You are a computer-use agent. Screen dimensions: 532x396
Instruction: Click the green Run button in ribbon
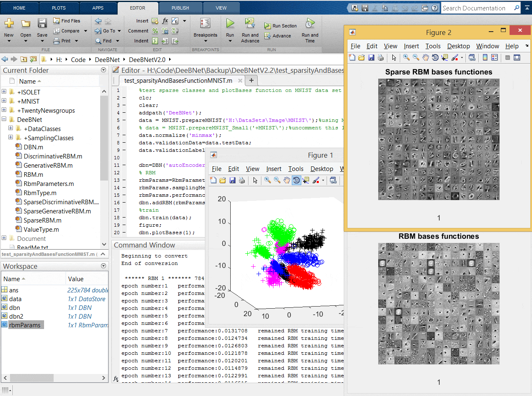230,24
